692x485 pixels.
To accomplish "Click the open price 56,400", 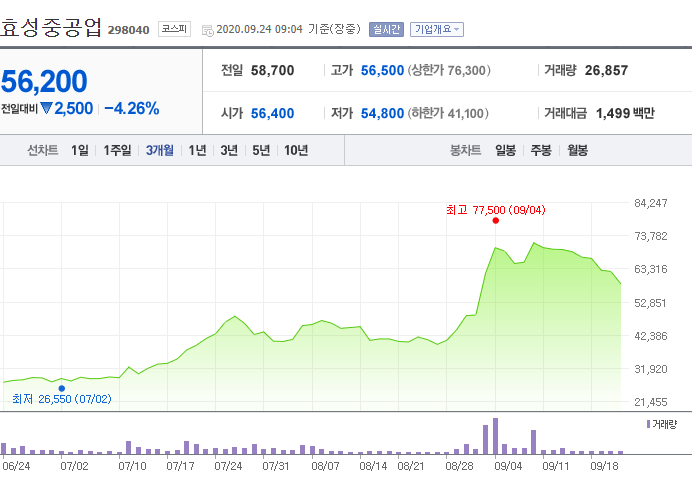I will (272, 113).
